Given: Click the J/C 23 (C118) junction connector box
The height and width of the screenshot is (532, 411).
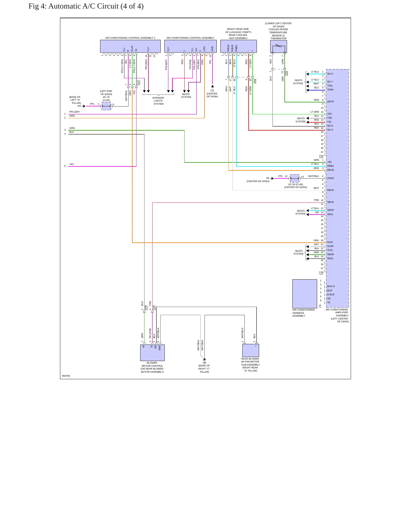Looking at the screenshot, I should [106, 106].
